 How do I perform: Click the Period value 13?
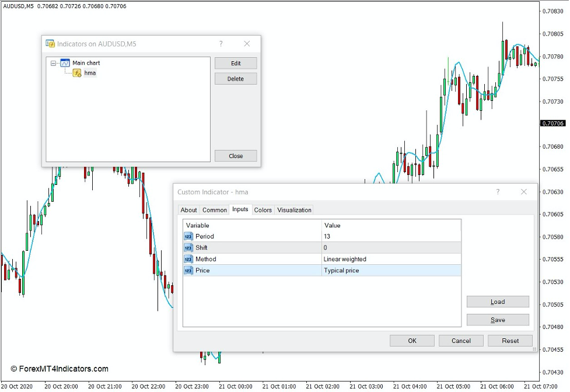(391, 236)
